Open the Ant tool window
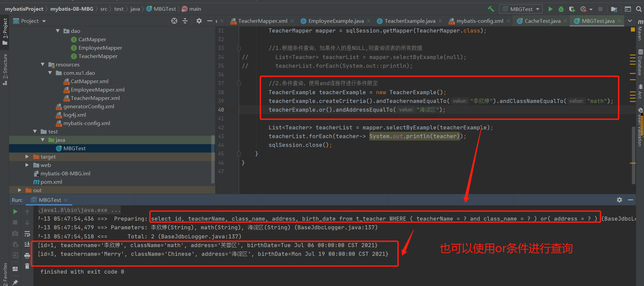644x286 pixels. pos(640,91)
